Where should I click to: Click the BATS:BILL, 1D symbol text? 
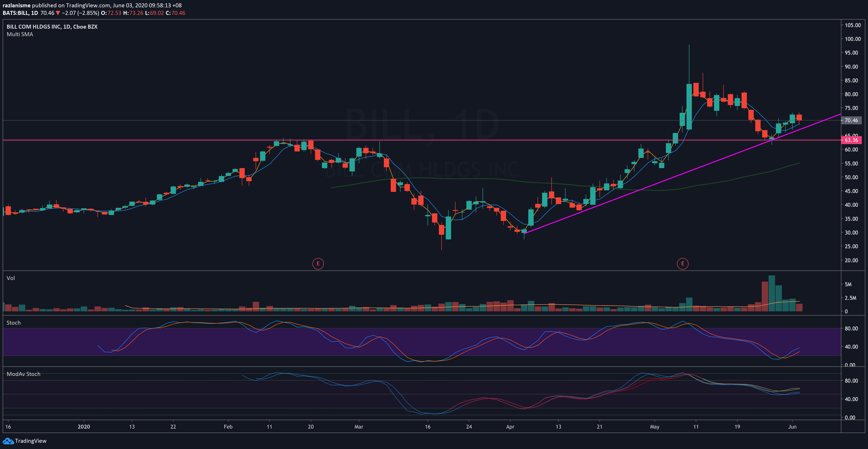pyautogui.click(x=20, y=13)
